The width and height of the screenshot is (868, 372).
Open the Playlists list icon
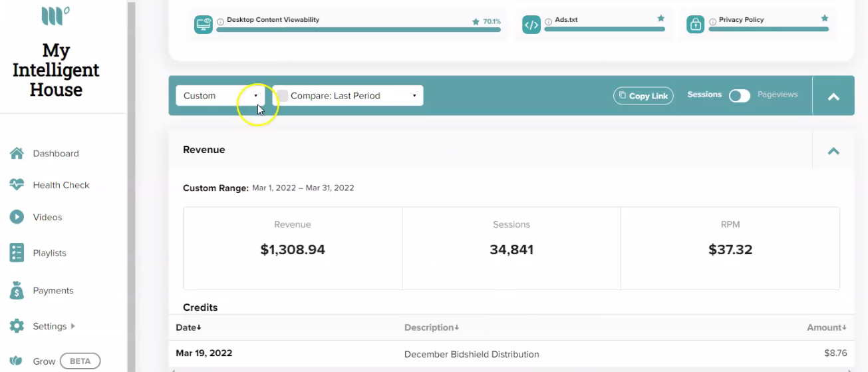coord(17,253)
